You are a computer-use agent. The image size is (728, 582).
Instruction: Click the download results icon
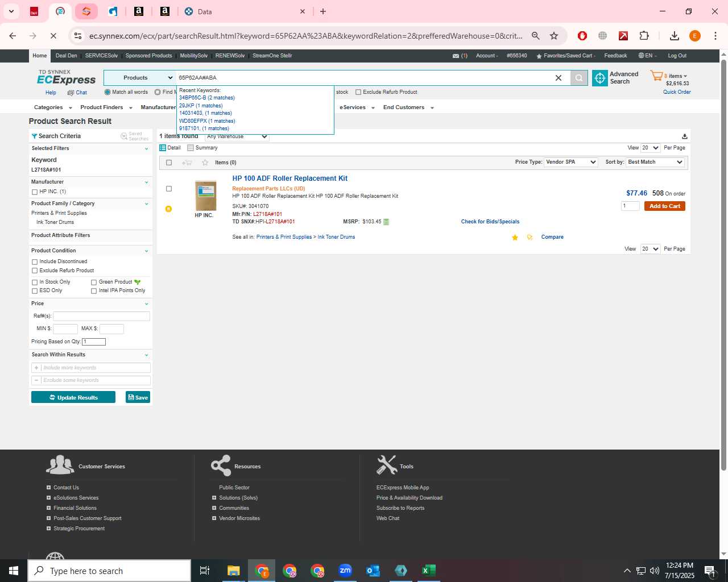685,136
